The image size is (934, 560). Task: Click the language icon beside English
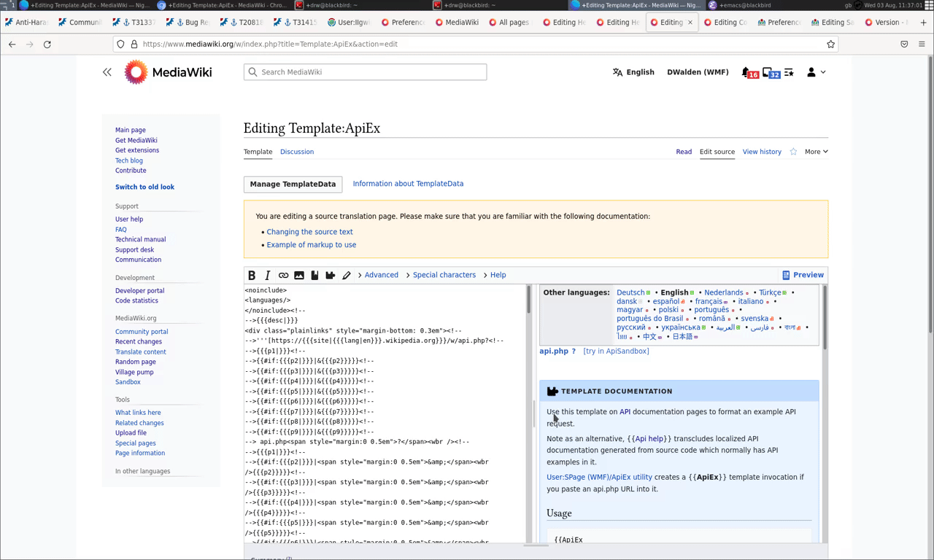(x=618, y=72)
